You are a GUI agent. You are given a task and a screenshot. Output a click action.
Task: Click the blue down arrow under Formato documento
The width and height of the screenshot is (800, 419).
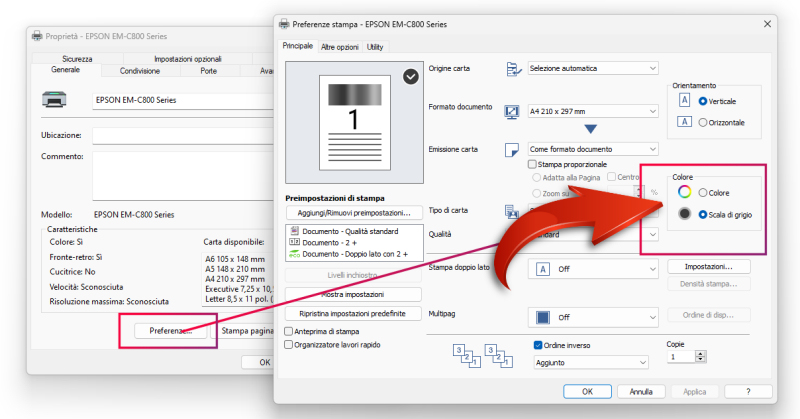(590, 129)
